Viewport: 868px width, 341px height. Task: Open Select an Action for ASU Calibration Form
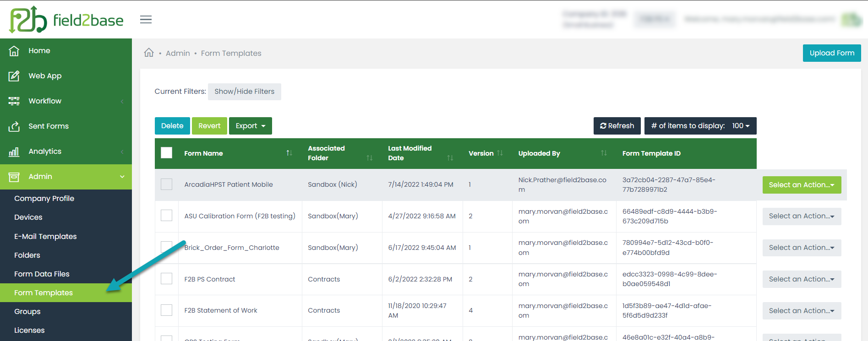(802, 216)
